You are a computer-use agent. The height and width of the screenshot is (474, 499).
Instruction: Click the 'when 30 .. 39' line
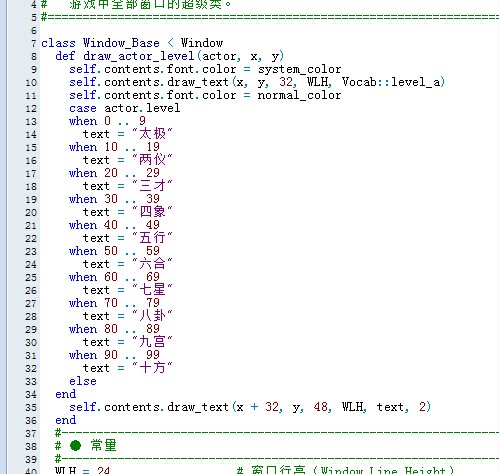[114, 199]
